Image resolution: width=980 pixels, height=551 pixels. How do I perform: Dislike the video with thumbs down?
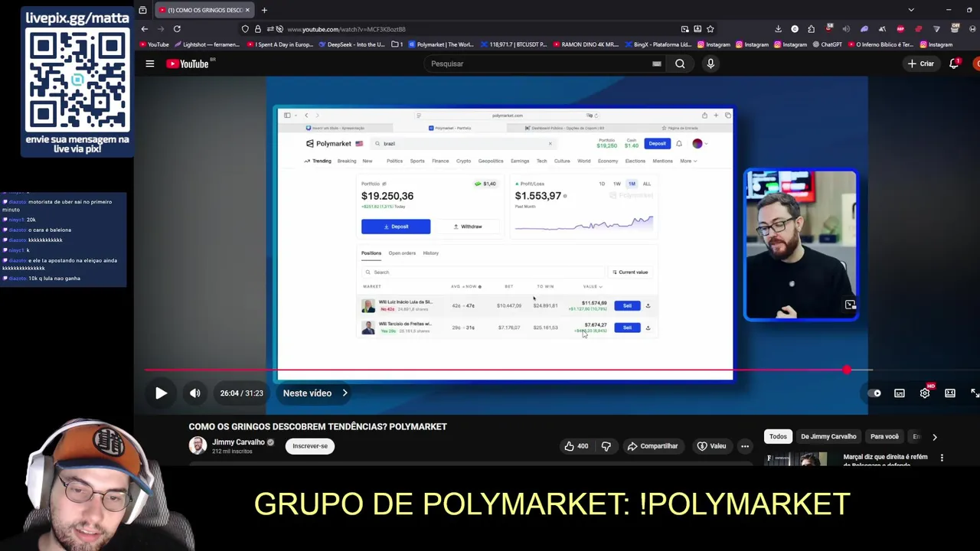point(606,446)
